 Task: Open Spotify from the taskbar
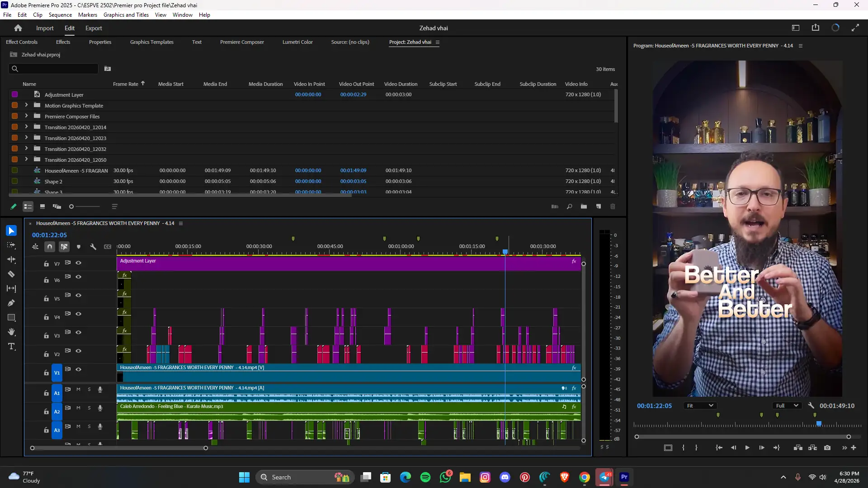coord(425,477)
